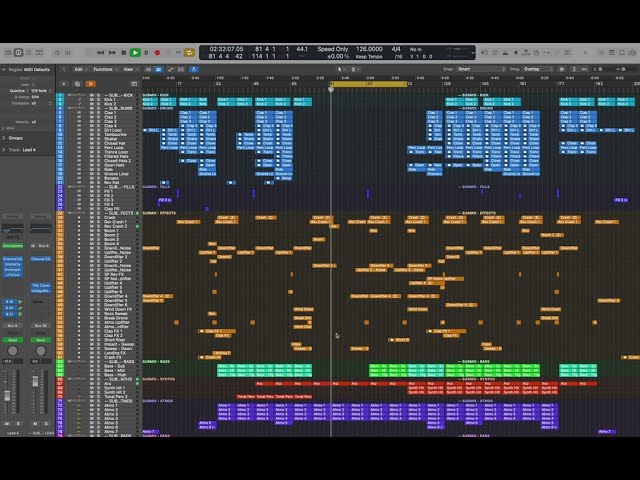
Task: Click the green Play button
Action: point(135,53)
